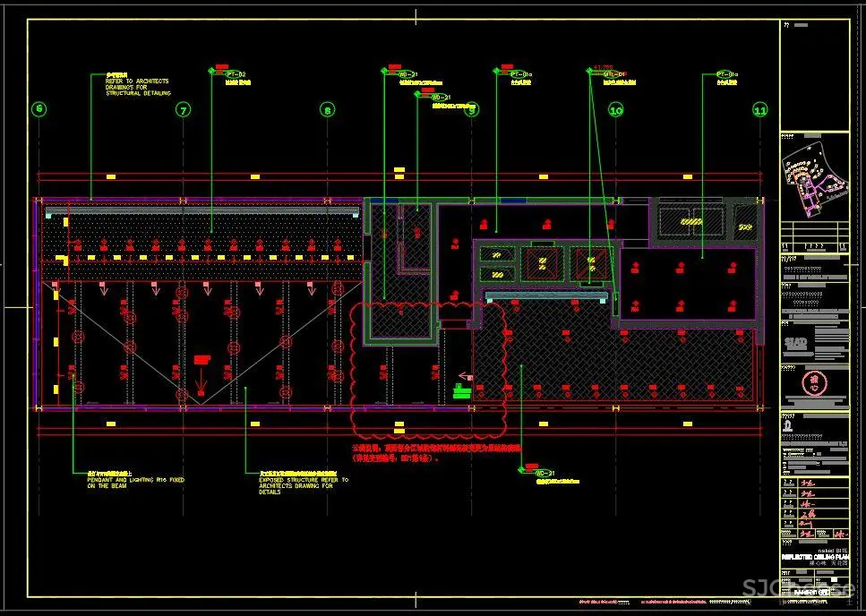The width and height of the screenshot is (866, 616).
Task: Select grid axis bubble 10
Action: click(615, 110)
